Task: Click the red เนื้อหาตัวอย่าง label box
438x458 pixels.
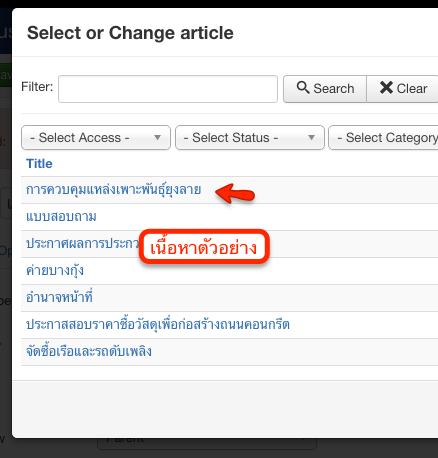Action: coord(204,247)
